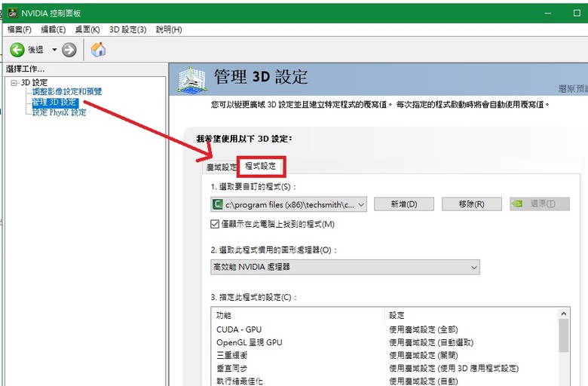
Task: Click value 使用廣域設定 (全部)
Action: tap(424, 329)
